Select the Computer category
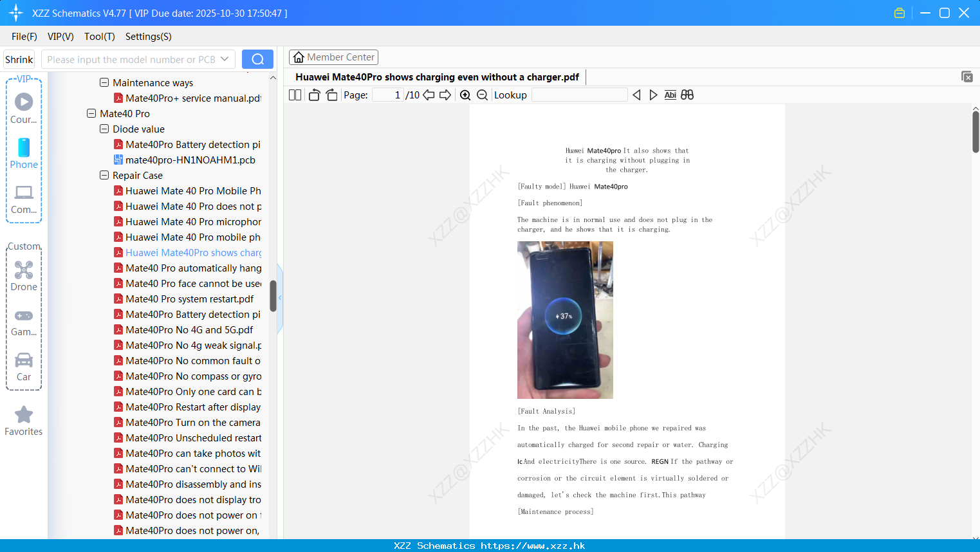This screenshot has width=980, height=552. 24,199
